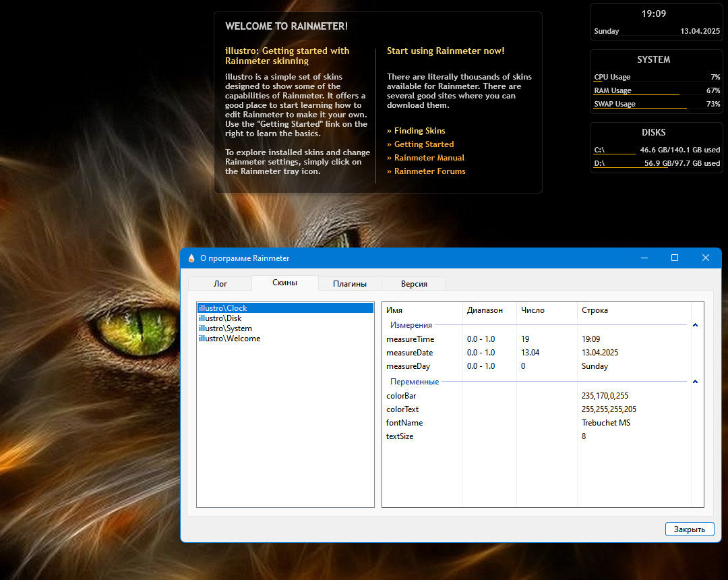Switch to the Версия tab

coord(414,284)
